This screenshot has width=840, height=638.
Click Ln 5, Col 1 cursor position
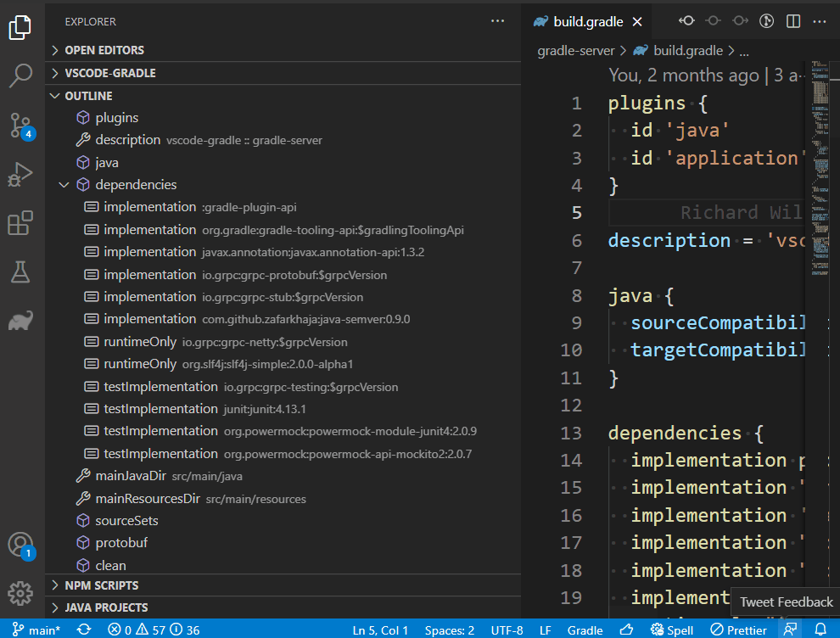coord(380,630)
